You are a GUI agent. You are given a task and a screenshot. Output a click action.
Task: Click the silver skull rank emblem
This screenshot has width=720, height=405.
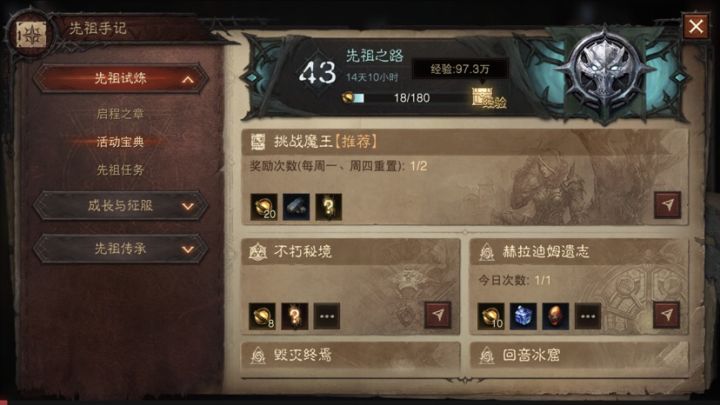click(x=606, y=74)
